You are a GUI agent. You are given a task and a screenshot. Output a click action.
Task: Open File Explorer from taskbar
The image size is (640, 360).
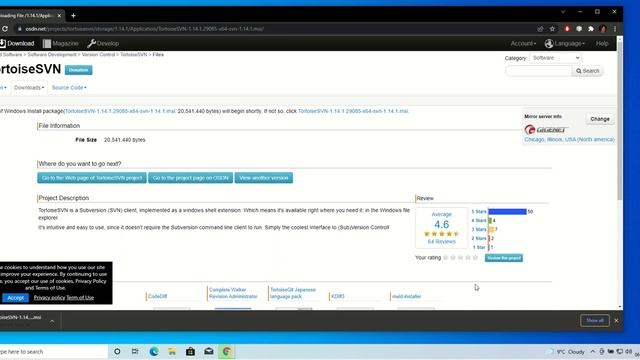coord(172,351)
